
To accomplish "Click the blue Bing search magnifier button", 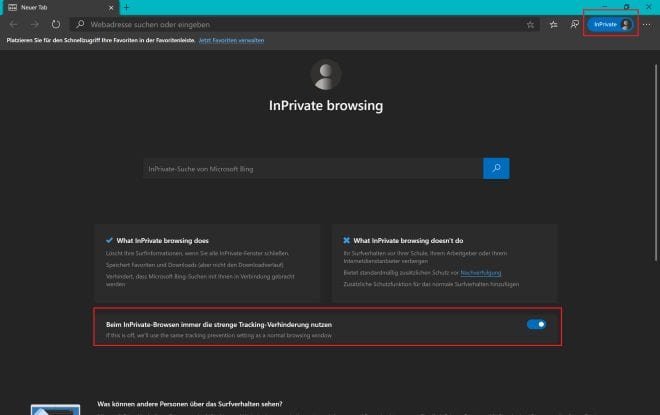I will pos(496,168).
